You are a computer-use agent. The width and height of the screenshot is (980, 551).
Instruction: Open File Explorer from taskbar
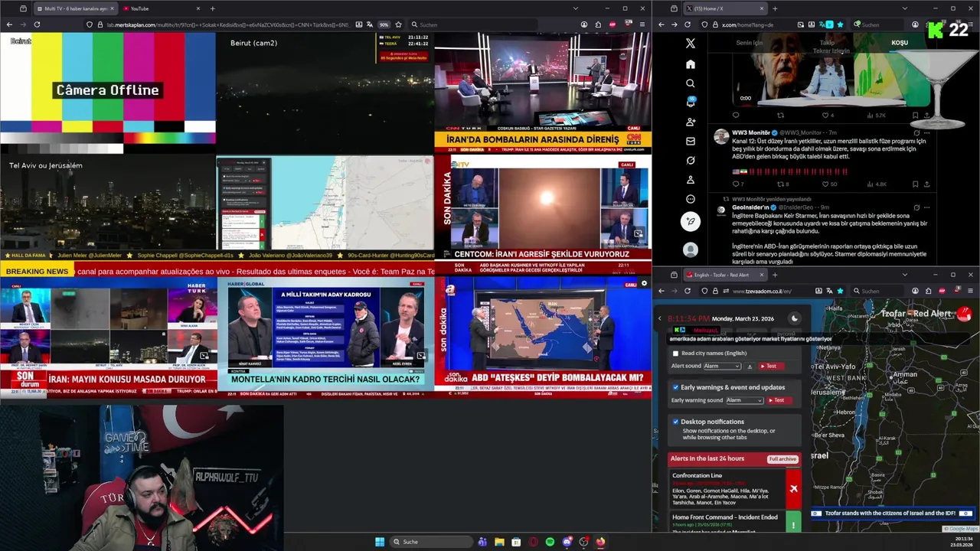(499, 542)
